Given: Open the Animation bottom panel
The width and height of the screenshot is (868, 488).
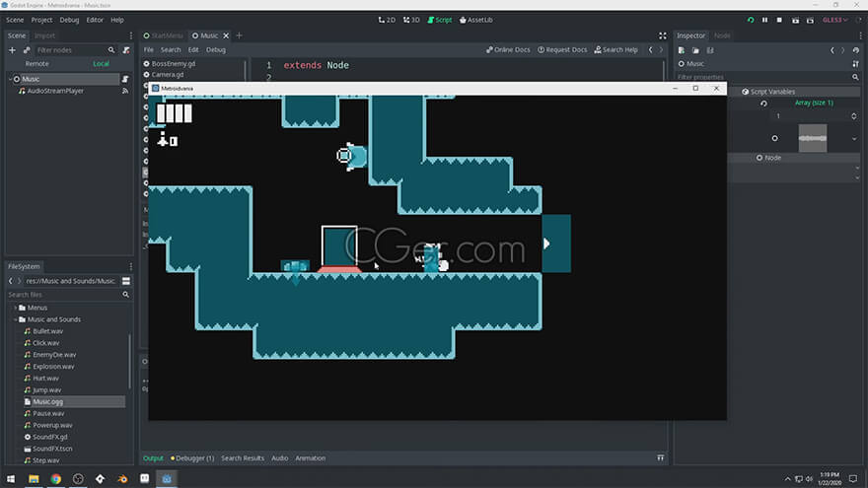Looking at the screenshot, I should click(x=310, y=458).
